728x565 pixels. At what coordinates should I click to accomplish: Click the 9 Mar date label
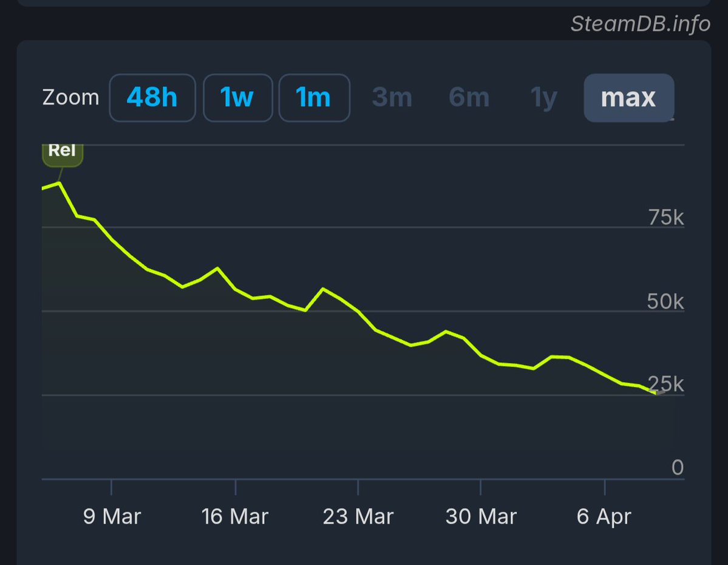(x=111, y=516)
